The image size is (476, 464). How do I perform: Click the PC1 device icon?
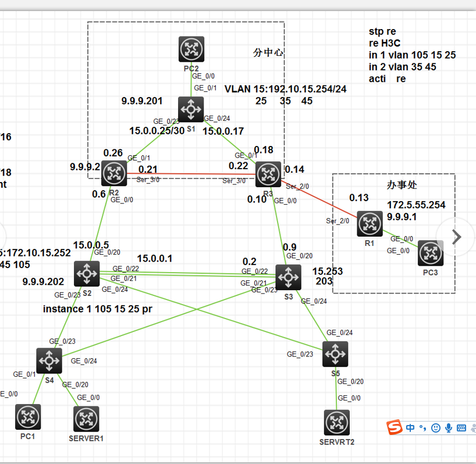(x=28, y=417)
